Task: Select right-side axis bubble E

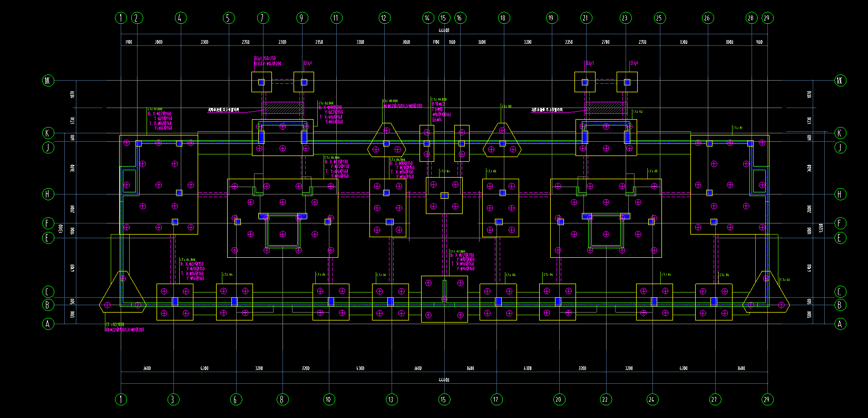Action: 840,238
